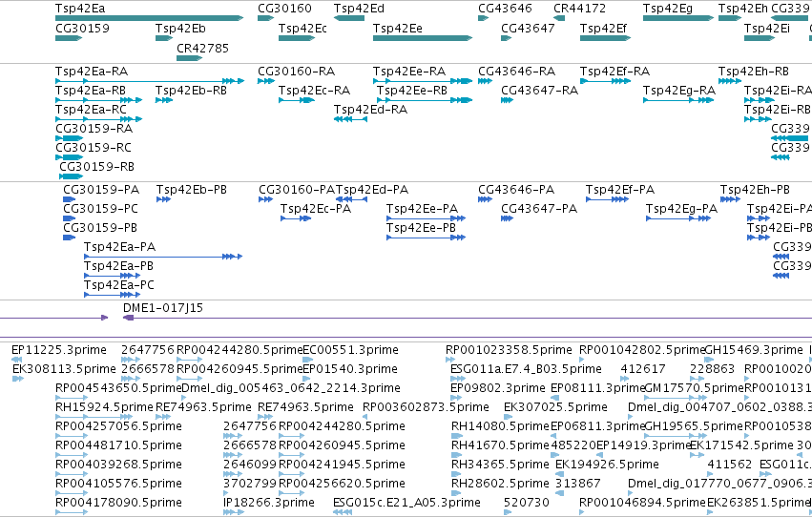Select the CR44172 gene label
Viewport: 812px width, 517px height.
[x=579, y=9]
